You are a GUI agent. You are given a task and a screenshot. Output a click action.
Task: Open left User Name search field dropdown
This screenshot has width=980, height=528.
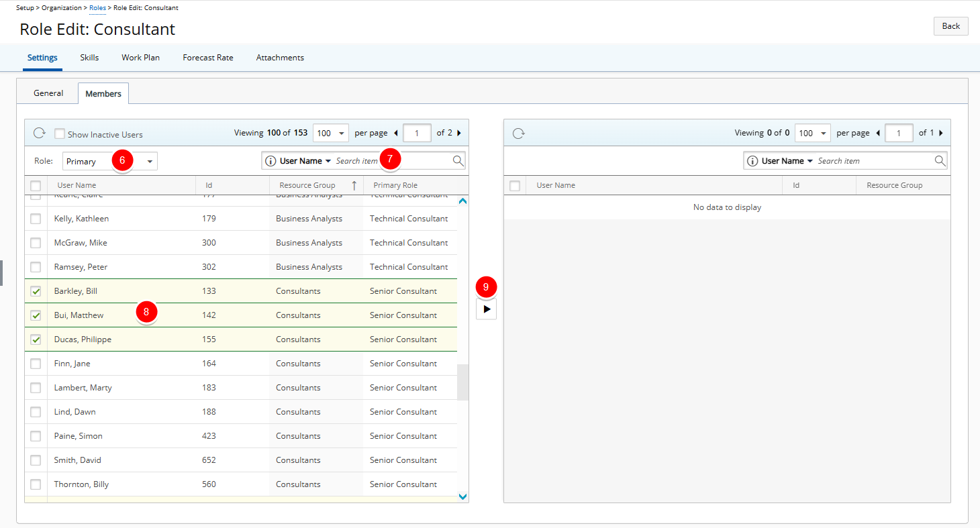305,161
